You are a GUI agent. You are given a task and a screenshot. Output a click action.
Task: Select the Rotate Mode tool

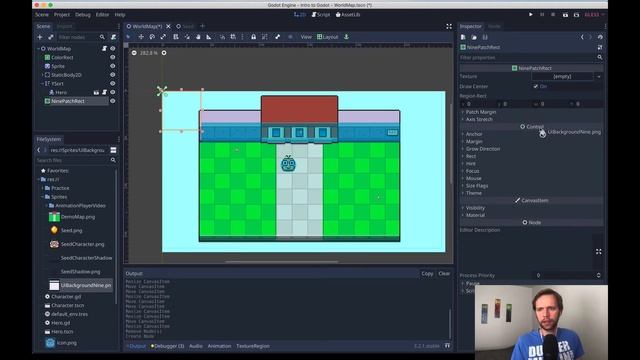point(152,37)
